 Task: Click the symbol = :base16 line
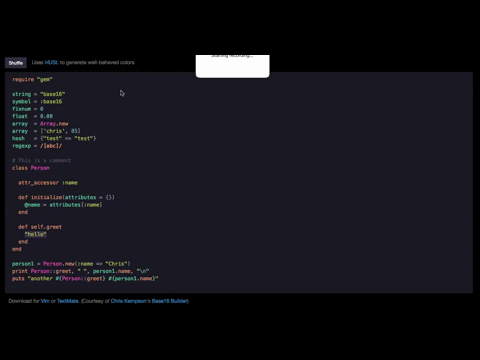(x=37, y=102)
